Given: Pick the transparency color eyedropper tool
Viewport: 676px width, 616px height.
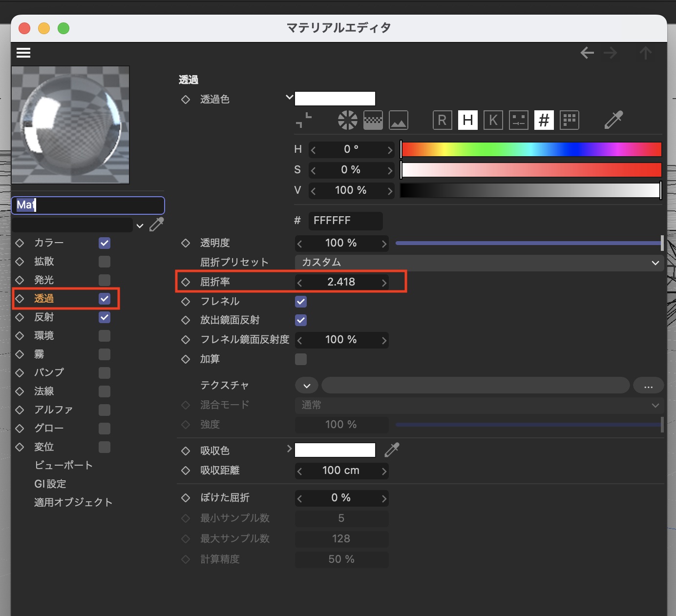Looking at the screenshot, I should point(613,120).
